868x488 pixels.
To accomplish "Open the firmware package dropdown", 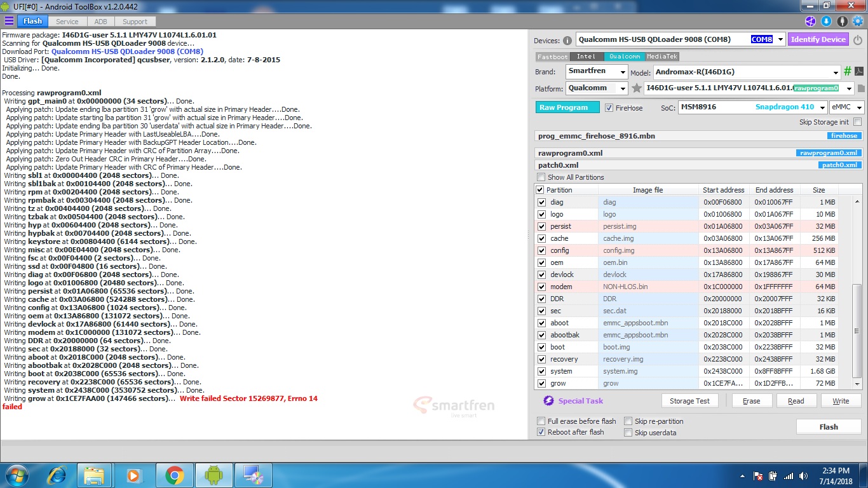I will coord(849,88).
